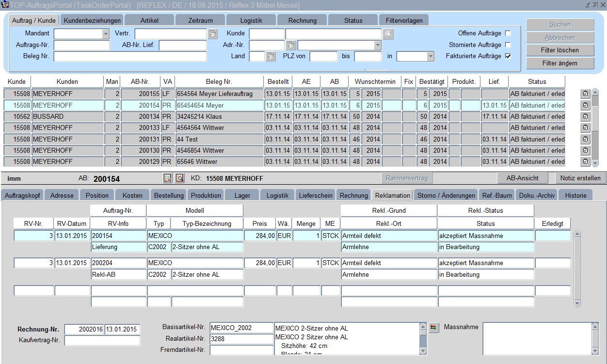Check the Stornierte Aufträge checkbox
This screenshot has height=364, width=607.
[x=508, y=45]
